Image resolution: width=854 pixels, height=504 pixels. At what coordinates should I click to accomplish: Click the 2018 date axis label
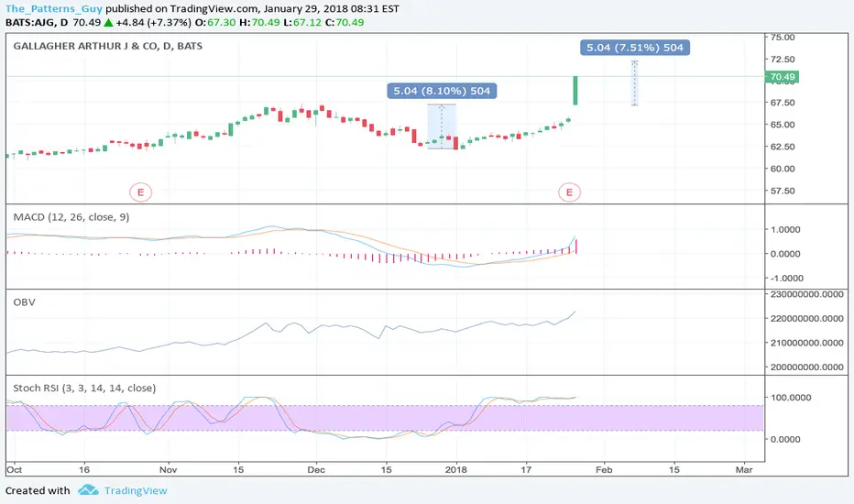click(x=456, y=470)
